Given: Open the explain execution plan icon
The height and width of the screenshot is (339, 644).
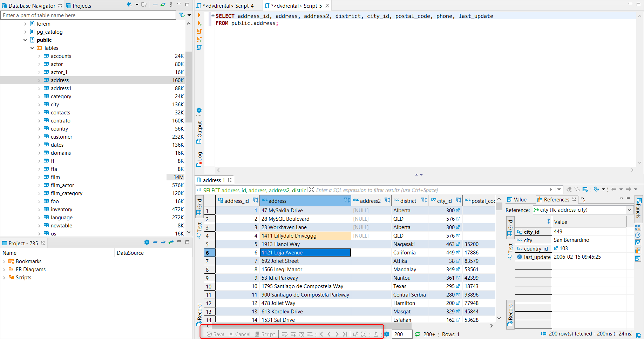Looking at the screenshot, I should point(199,47).
